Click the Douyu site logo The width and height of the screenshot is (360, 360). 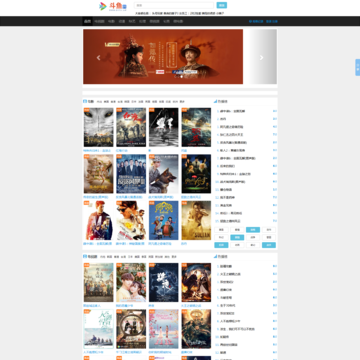click(113, 6)
